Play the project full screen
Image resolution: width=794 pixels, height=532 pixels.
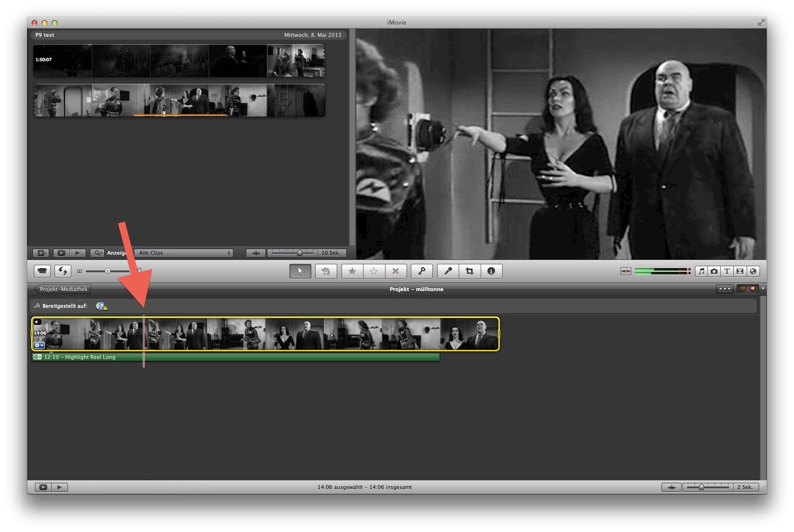click(43, 487)
